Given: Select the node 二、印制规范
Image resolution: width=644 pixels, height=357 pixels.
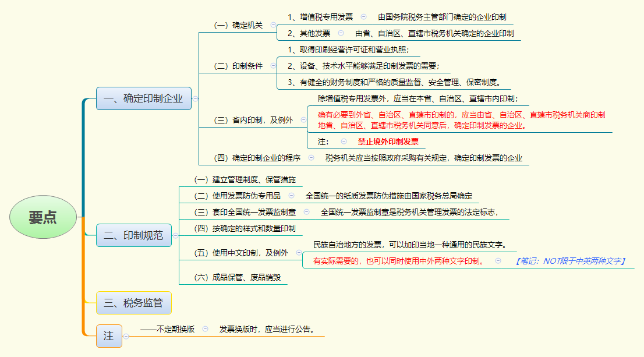Looking at the screenshot, I should click(x=134, y=235).
